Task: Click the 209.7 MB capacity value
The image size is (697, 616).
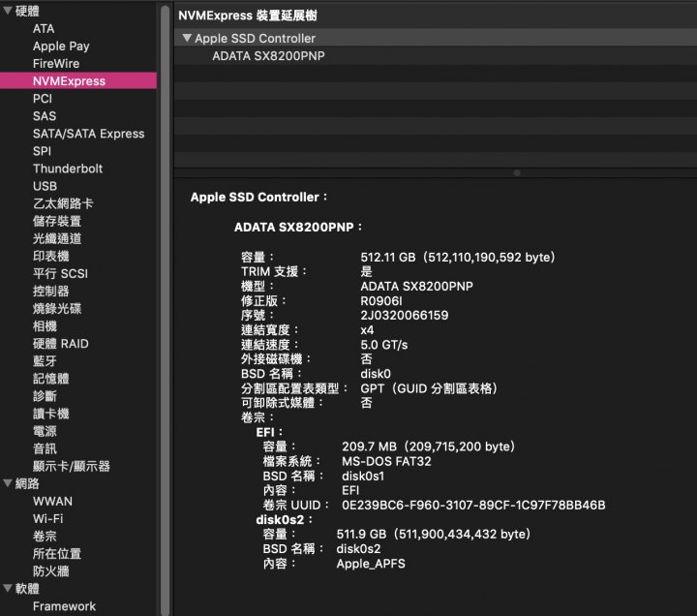Action: coord(429,447)
